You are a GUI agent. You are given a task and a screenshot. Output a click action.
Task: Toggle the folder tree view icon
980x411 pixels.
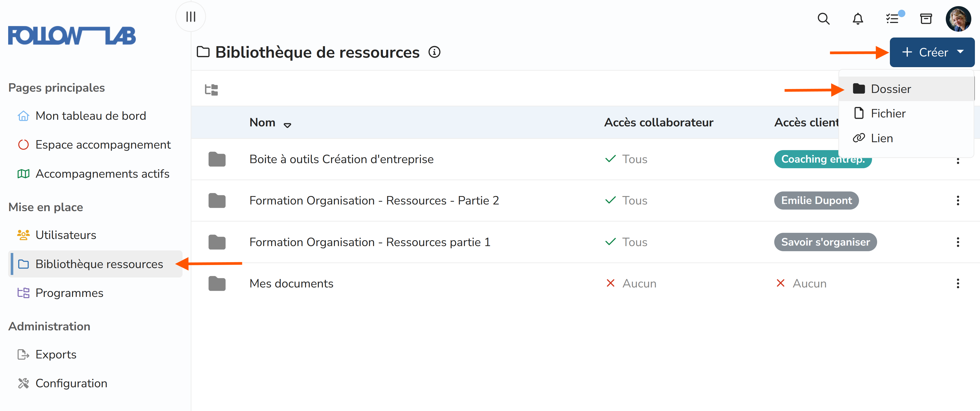(x=211, y=90)
